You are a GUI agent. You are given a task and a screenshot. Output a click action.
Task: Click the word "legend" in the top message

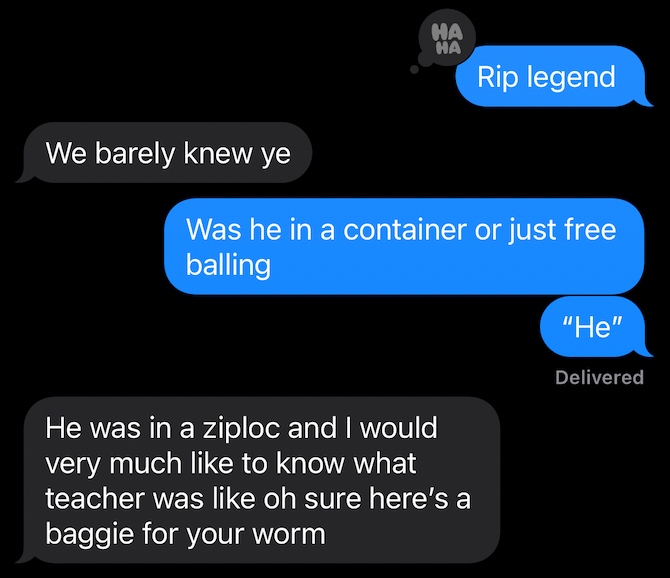click(x=571, y=79)
